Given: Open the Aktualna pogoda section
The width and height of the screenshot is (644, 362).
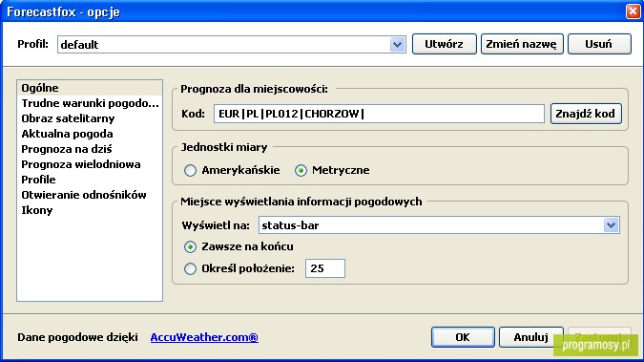Looking at the screenshot, I should click(90, 134).
